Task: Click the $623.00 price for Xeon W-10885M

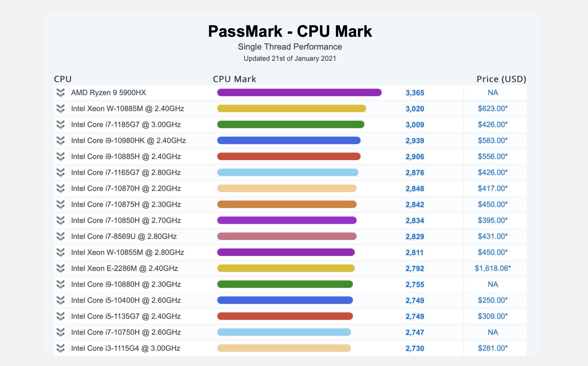Action: 493,109
